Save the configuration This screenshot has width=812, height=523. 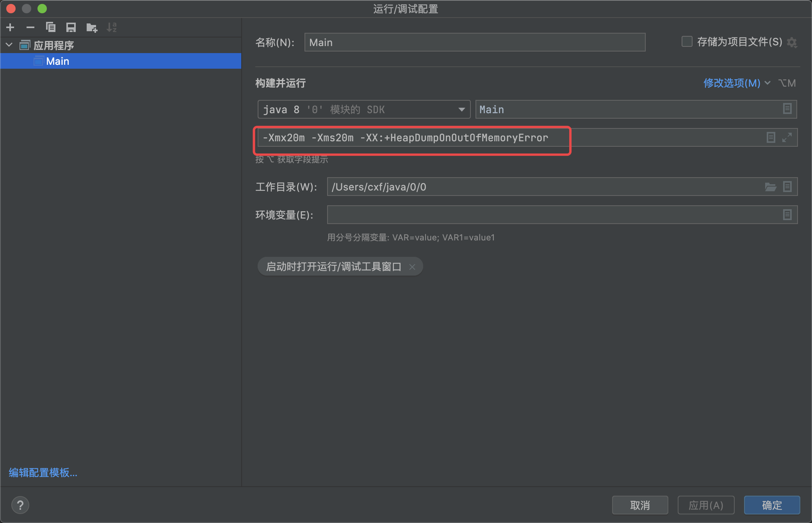71,27
